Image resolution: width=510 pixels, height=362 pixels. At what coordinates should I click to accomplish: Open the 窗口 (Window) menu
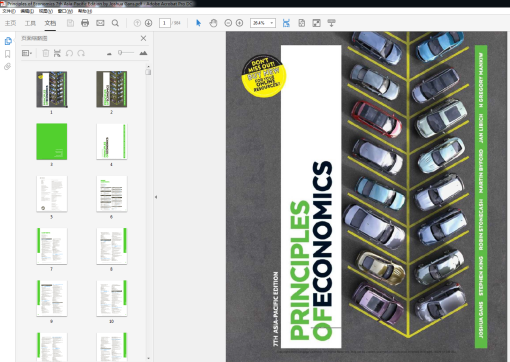coord(65,11)
